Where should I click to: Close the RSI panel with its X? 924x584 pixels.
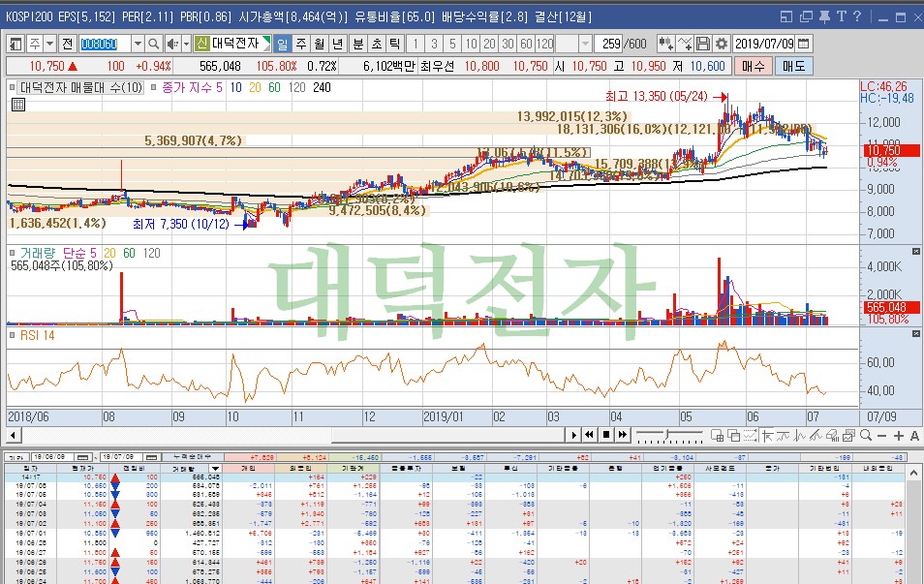click(915, 334)
